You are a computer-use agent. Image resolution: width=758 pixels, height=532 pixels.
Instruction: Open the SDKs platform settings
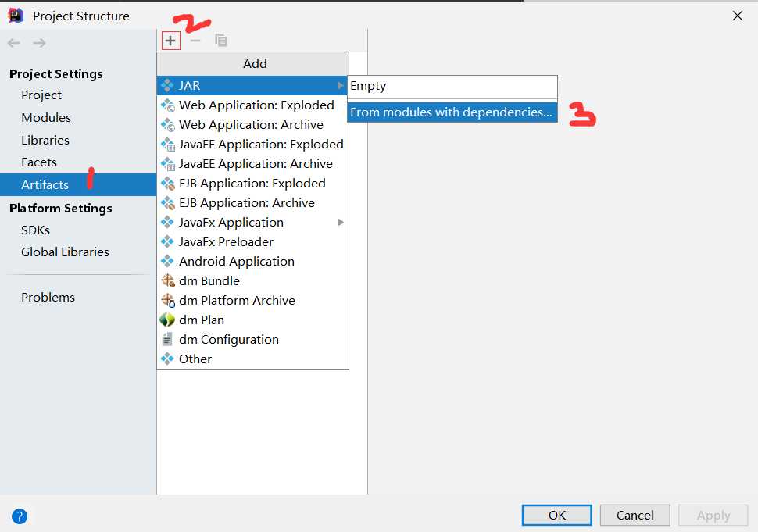click(x=36, y=230)
